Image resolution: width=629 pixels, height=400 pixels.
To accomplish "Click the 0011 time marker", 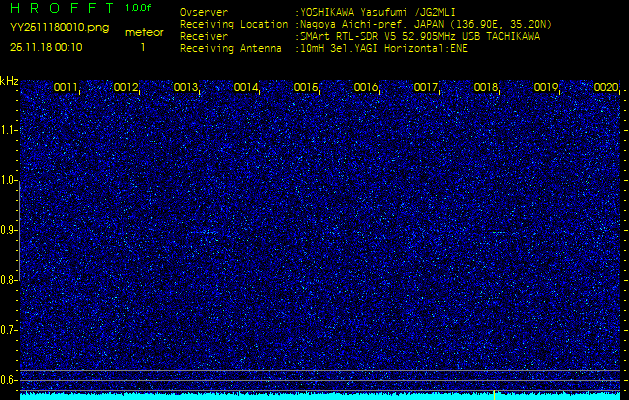I will [66, 88].
